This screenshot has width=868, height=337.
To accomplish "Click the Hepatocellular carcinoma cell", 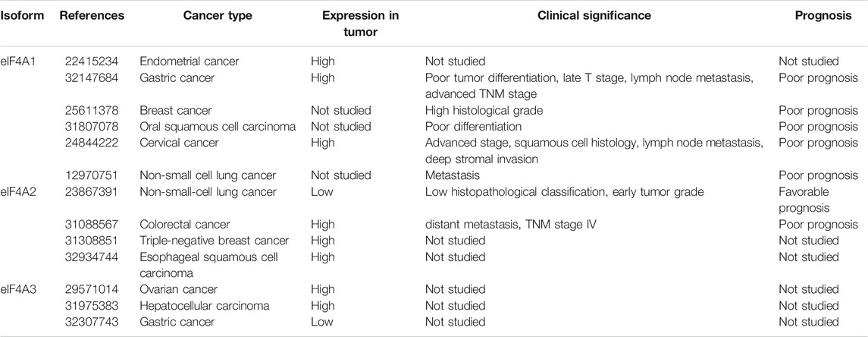I will click(x=204, y=306).
